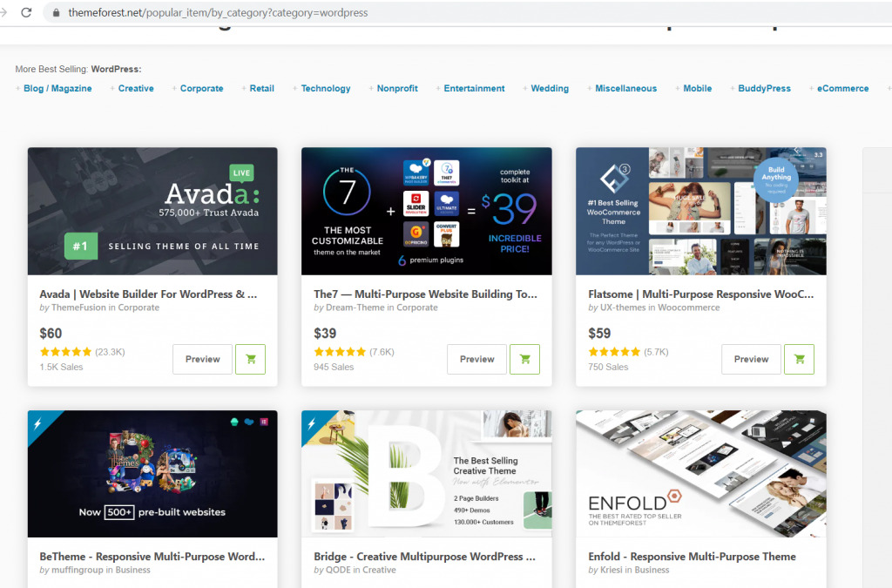Open the BeTheme banner thumbnail
Viewport: 892px width, 588px height.
152,474
